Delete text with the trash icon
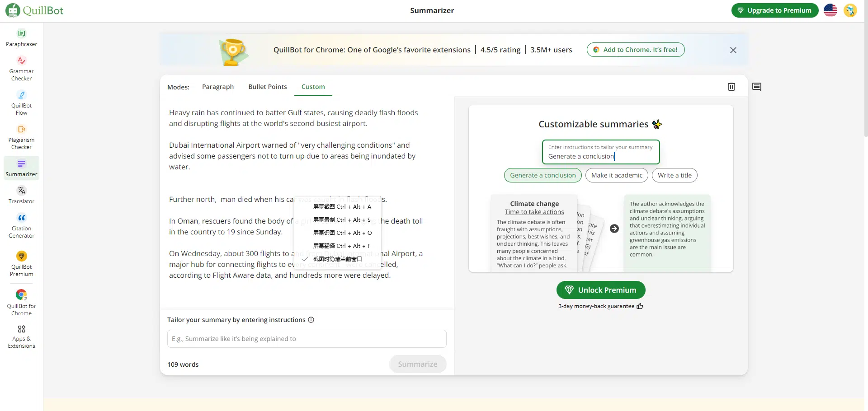Screen dimensions: 868x411 coord(731,87)
